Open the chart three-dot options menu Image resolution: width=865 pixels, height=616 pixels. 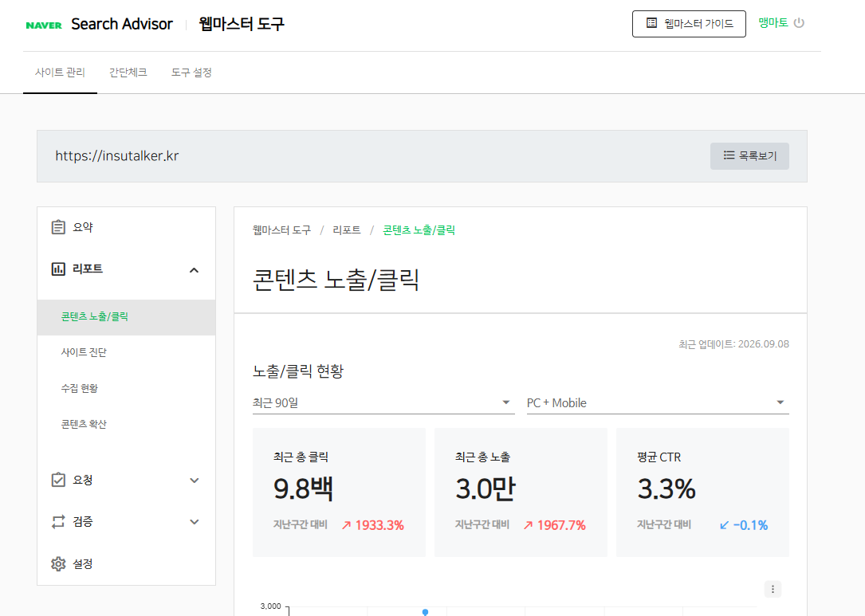[773, 589]
